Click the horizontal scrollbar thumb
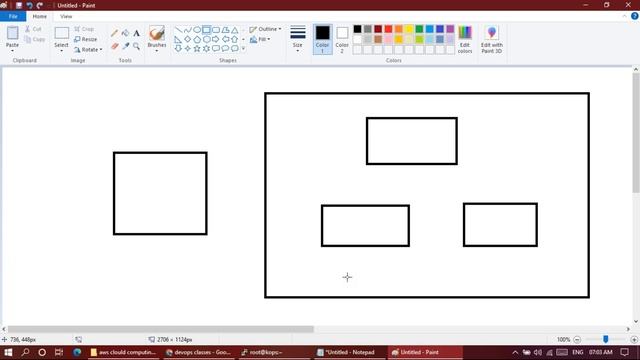This screenshot has width=640, height=360. tap(161, 329)
